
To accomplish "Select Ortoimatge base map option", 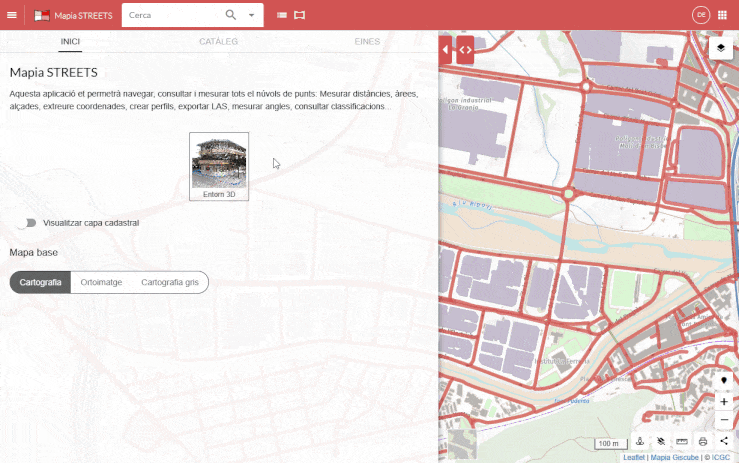I will [x=101, y=283].
